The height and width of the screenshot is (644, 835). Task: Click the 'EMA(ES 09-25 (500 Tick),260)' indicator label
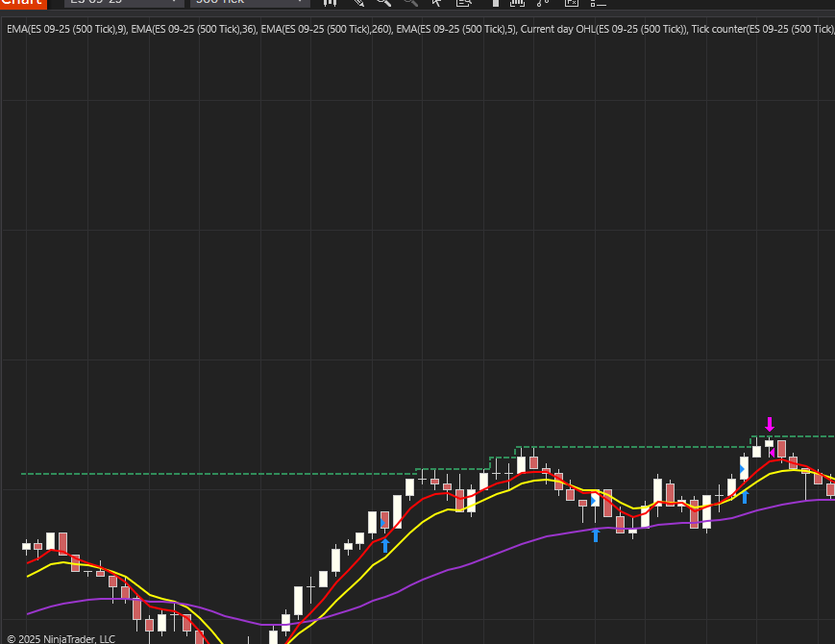pyautogui.click(x=327, y=29)
